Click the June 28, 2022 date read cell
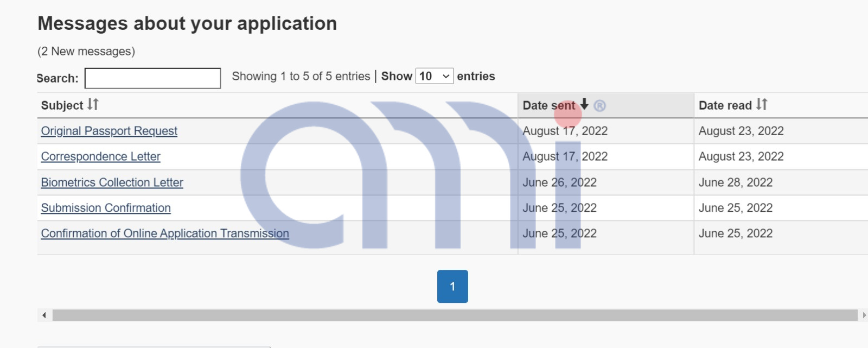This screenshot has width=868, height=348. [x=735, y=182]
